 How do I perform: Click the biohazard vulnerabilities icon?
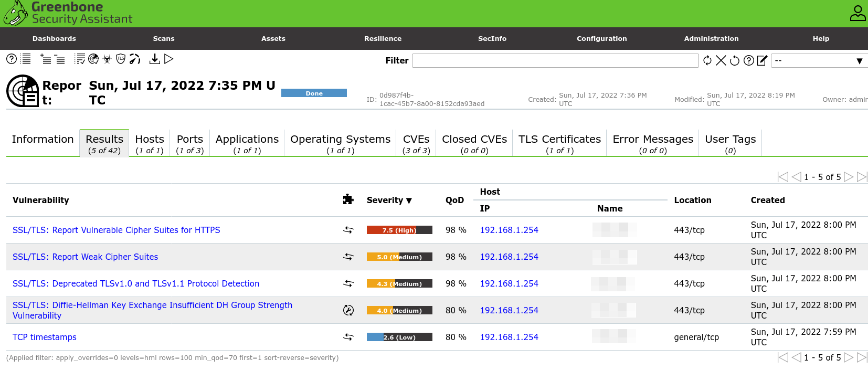107,59
